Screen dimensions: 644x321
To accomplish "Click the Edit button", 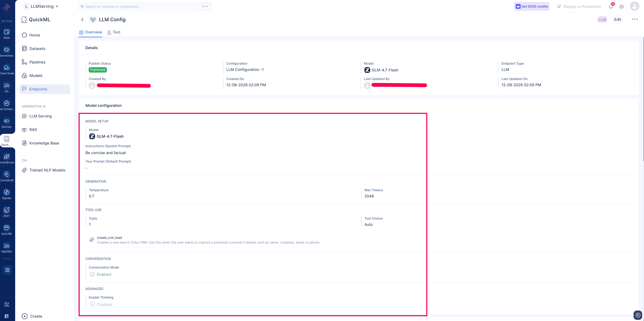I will coord(618,20).
